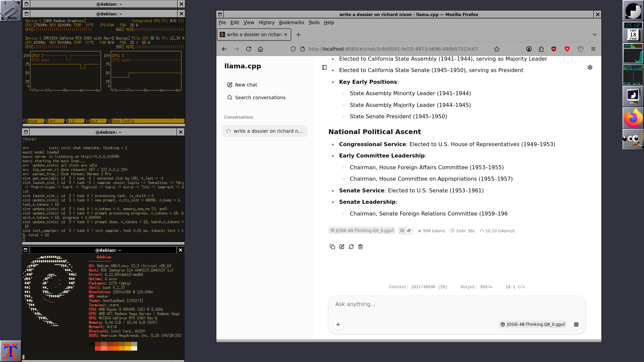Viewport: 644px width, 362px height.
Task: Click the edit message pencil icon
Action: 341,247
